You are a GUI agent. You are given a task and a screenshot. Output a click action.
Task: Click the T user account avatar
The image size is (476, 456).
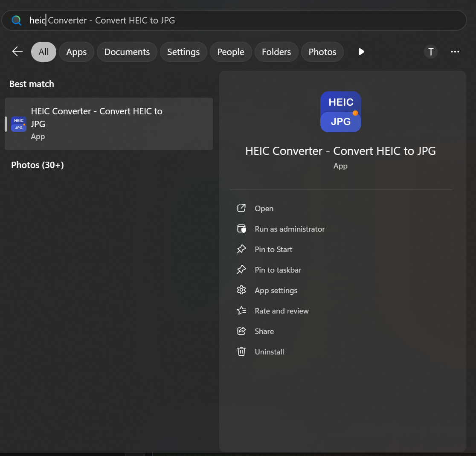click(x=430, y=52)
